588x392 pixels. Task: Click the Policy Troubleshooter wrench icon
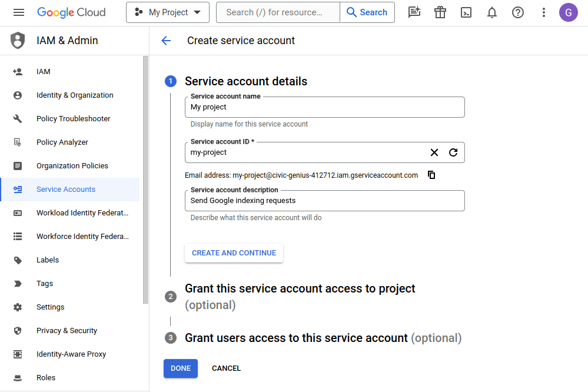18,119
